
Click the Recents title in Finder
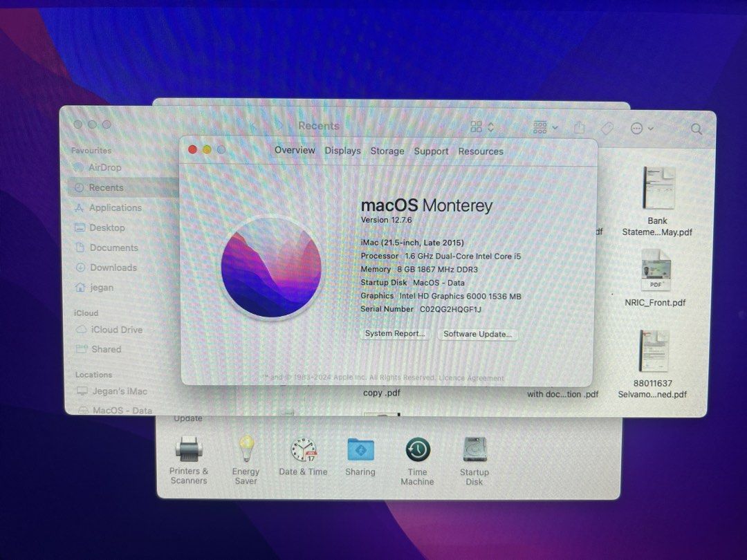[x=319, y=126]
